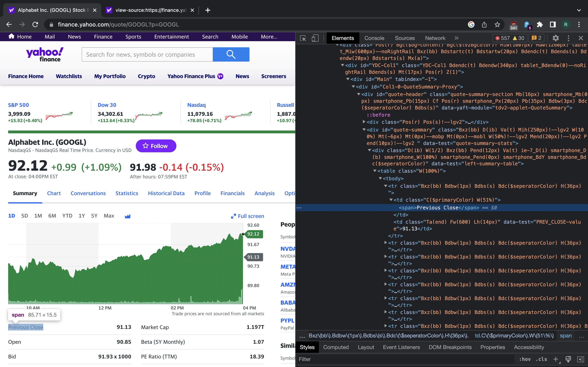Viewport: 588px width, 367px height.
Task: Reload the page with refresh icon
Action: point(35,24)
